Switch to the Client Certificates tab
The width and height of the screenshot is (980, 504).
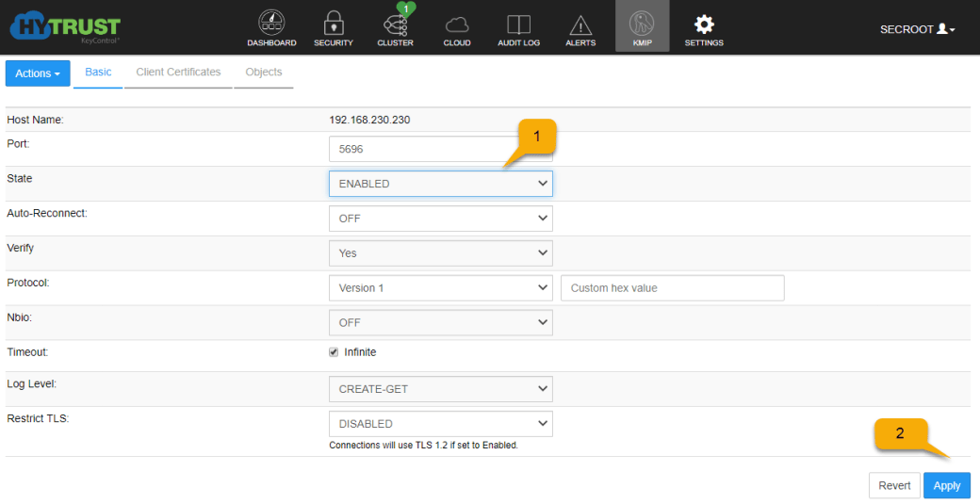tap(178, 73)
